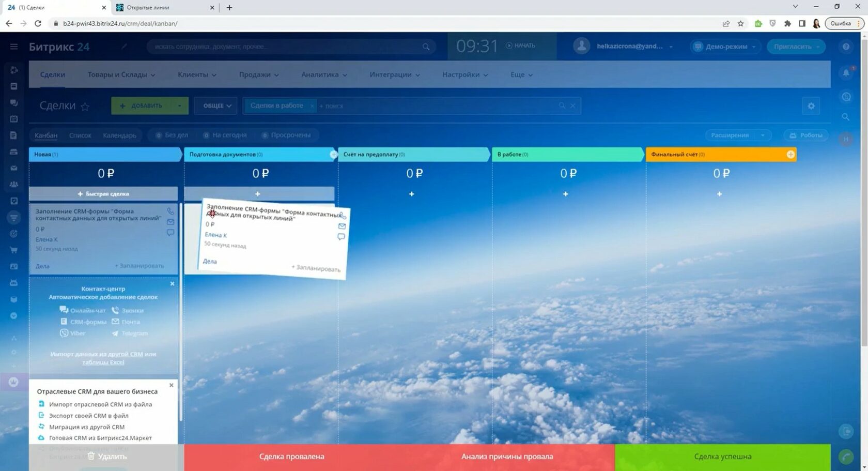Open the people group icon in left sidebar

(x=14, y=184)
